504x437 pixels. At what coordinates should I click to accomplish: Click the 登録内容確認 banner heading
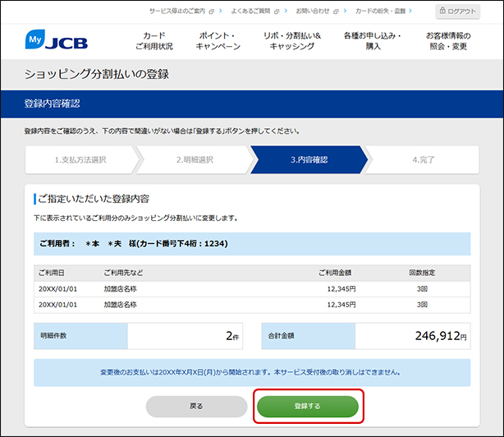52,103
